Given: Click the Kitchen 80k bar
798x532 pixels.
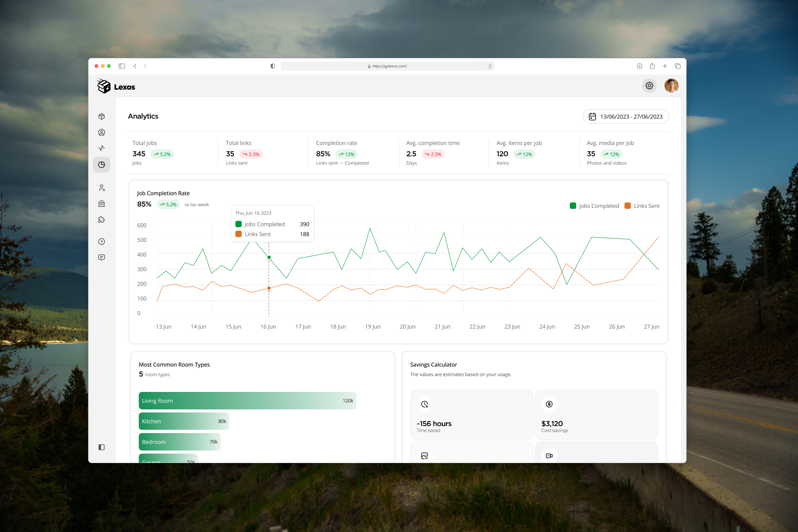Looking at the screenshot, I should point(184,421).
